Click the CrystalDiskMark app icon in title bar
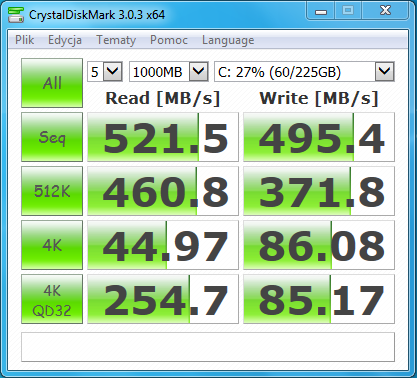The width and height of the screenshot is (417, 378). 16,14
